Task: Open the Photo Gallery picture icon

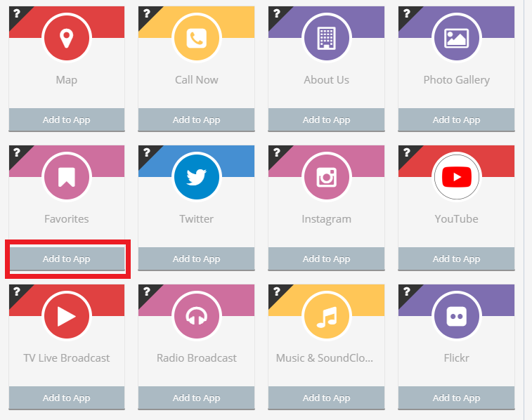Action: click(456, 38)
